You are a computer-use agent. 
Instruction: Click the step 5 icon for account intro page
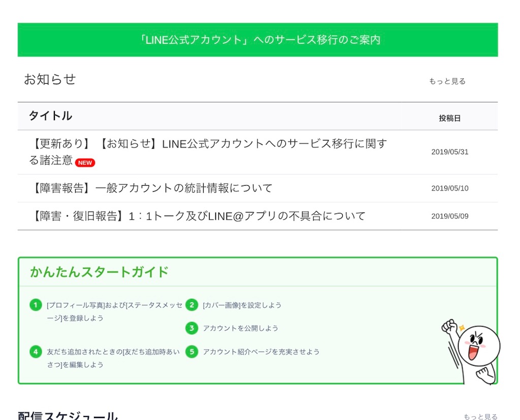191,352
